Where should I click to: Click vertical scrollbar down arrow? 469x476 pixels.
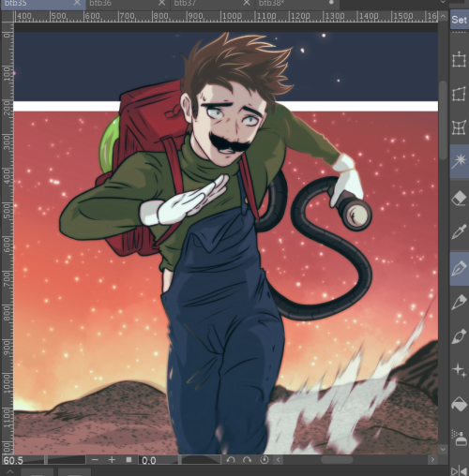click(x=443, y=449)
